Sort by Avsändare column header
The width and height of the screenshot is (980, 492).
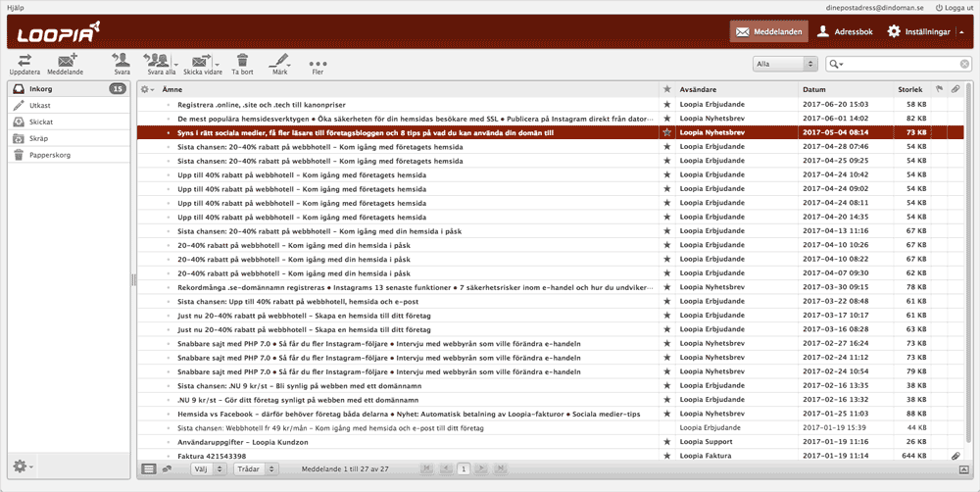[698, 89]
